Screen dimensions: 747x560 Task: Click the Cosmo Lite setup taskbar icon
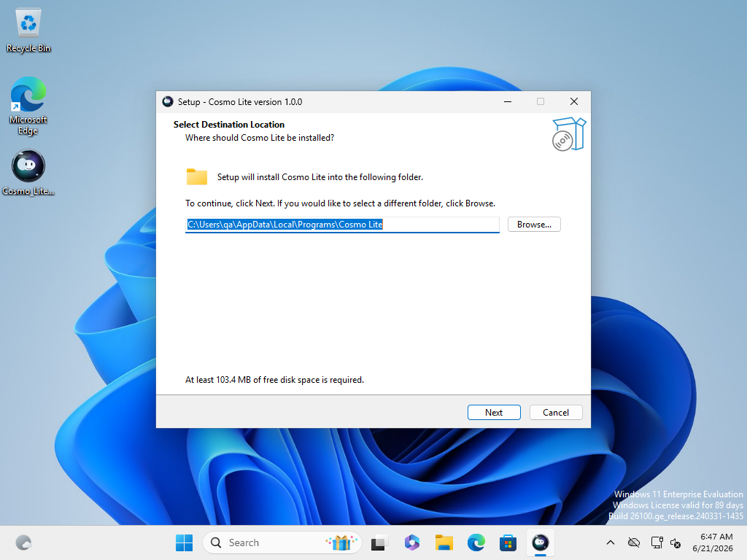[x=541, y=542]
